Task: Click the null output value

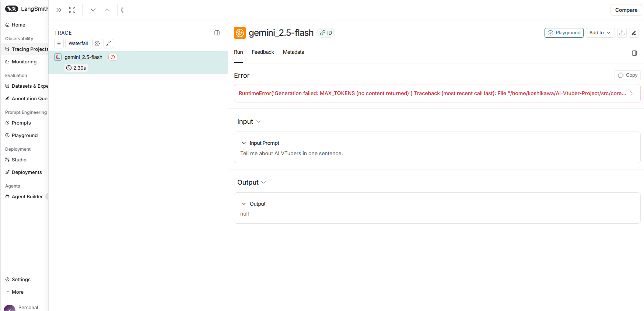Action: click(245, 214)
